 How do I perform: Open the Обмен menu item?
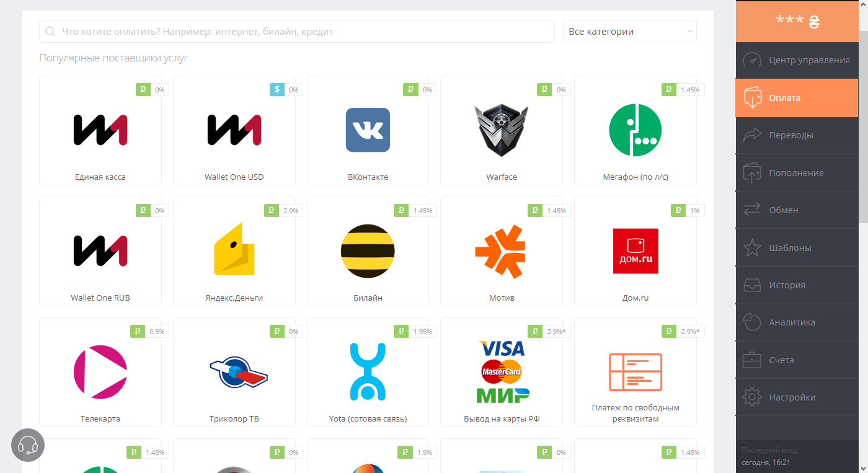click(797, 210)
